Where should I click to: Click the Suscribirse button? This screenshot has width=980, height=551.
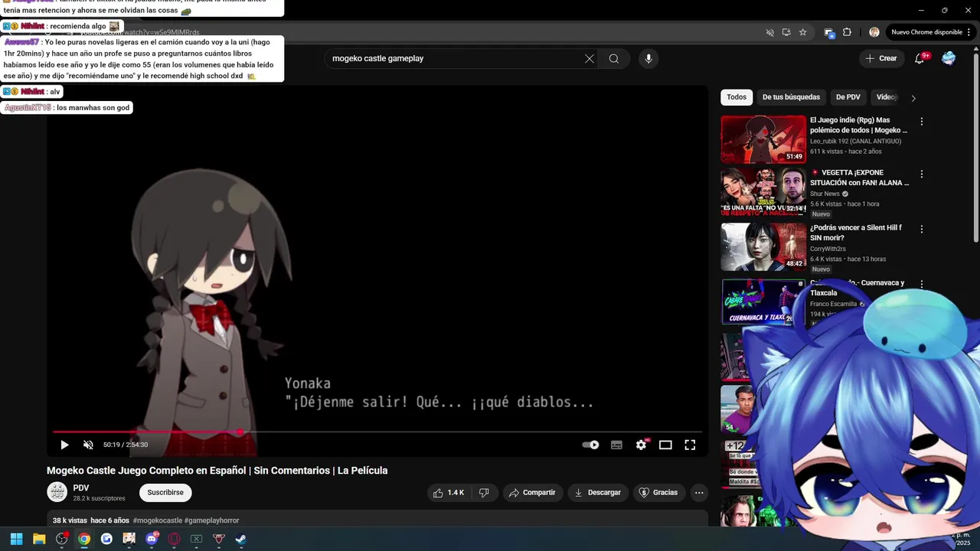tap(165, 492)
